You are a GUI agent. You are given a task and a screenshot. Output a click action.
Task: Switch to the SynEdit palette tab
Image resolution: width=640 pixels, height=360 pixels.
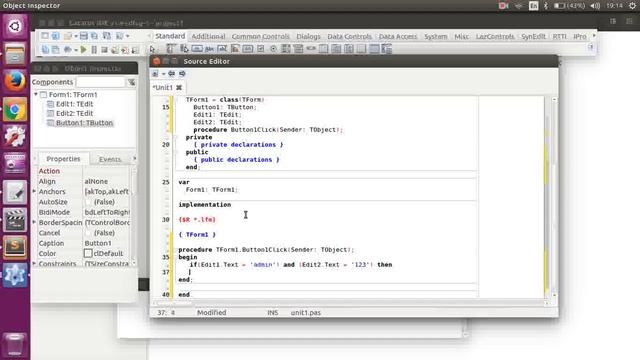533,36
